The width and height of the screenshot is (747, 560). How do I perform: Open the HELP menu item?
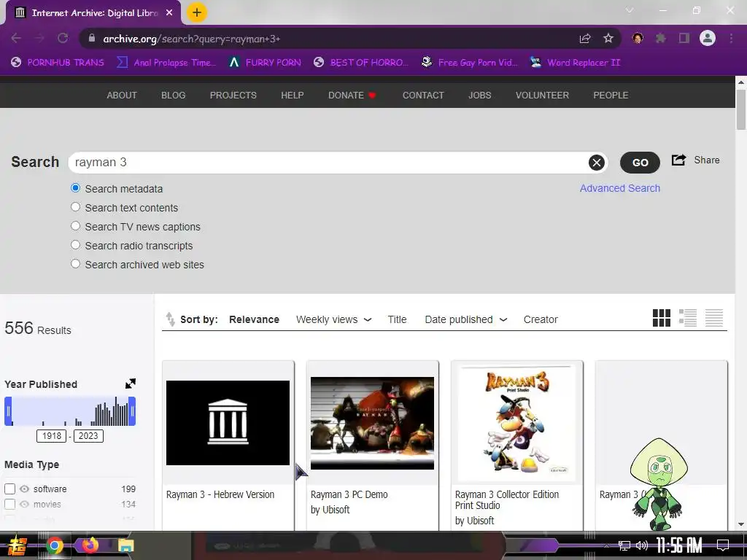293,96
